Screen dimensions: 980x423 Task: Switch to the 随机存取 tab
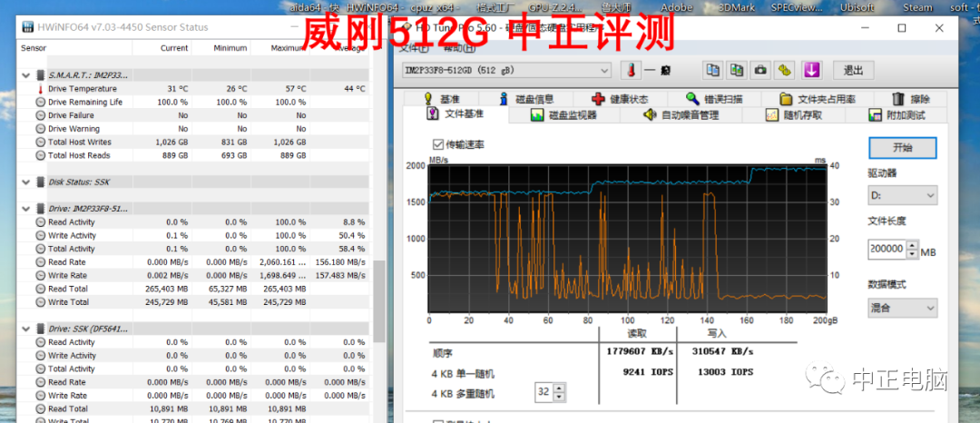[x=794, y=115]
